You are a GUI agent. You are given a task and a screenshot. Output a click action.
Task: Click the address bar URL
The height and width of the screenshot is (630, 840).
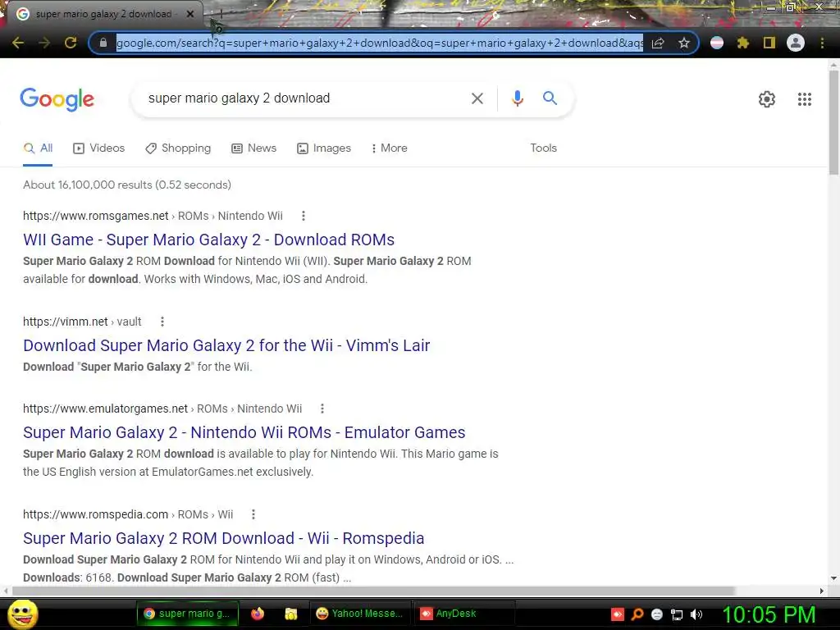(379, 43)
